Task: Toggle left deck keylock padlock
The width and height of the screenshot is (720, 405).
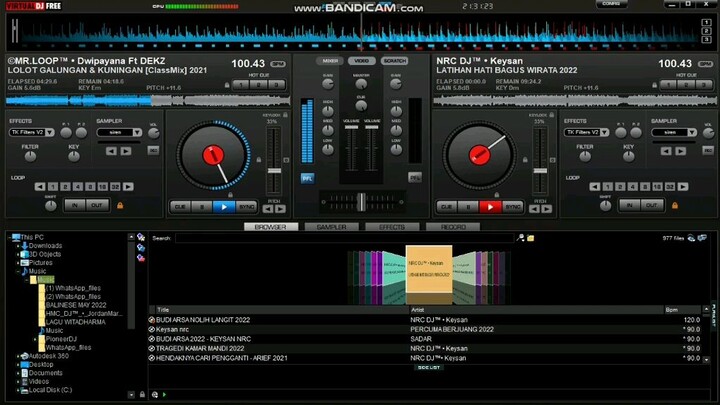Action: click(285, 115)
